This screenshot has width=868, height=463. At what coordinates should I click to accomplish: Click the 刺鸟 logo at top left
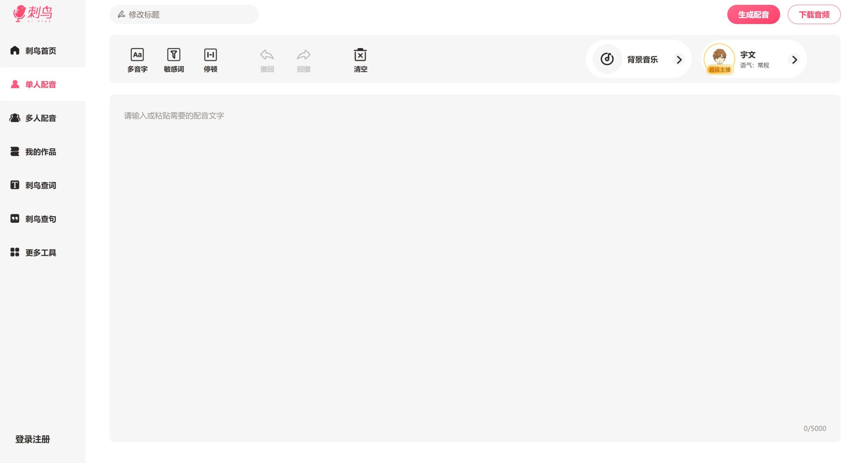(x=33, y=14)
